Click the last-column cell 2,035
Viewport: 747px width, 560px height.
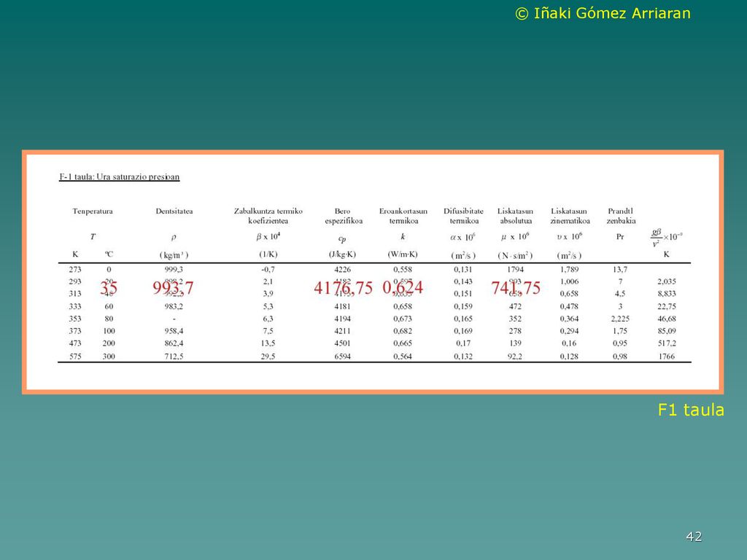pyautogui.click(x=667, y=281)
